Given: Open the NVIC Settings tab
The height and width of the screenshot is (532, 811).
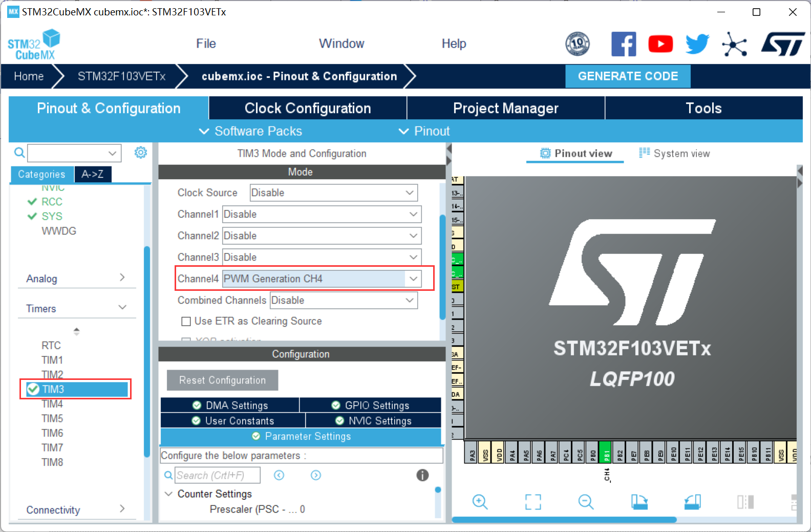Looking at the screenshot, I should [374, 420].
